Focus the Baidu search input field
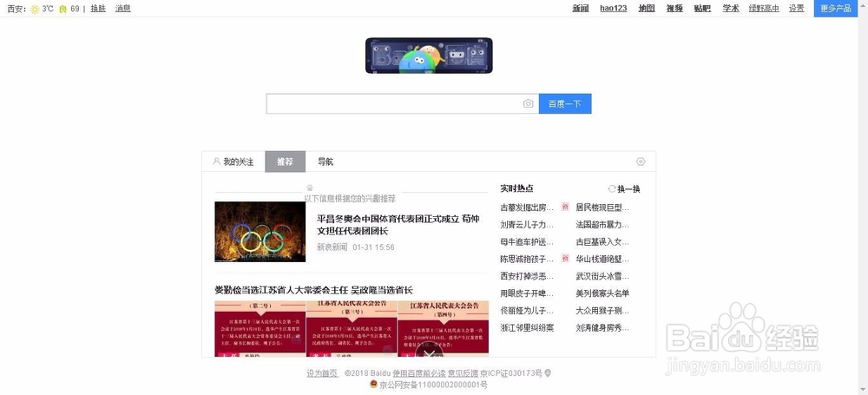Screen dimensions: 868x395 pos(394,103)
